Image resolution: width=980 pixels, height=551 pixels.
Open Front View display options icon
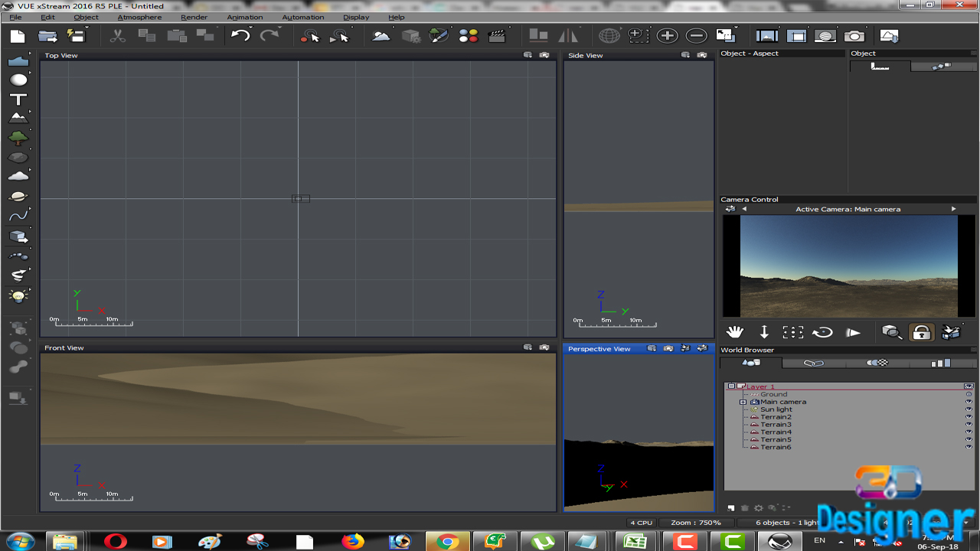point(528,347)
